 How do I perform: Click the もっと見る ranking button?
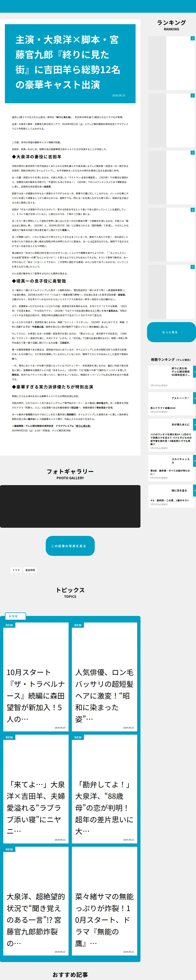click(171, 332)
